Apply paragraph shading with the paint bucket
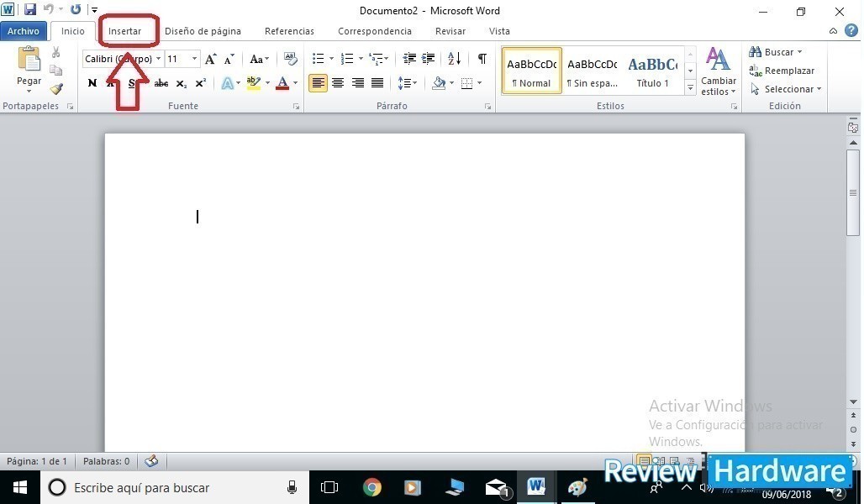 coord(440,83)
